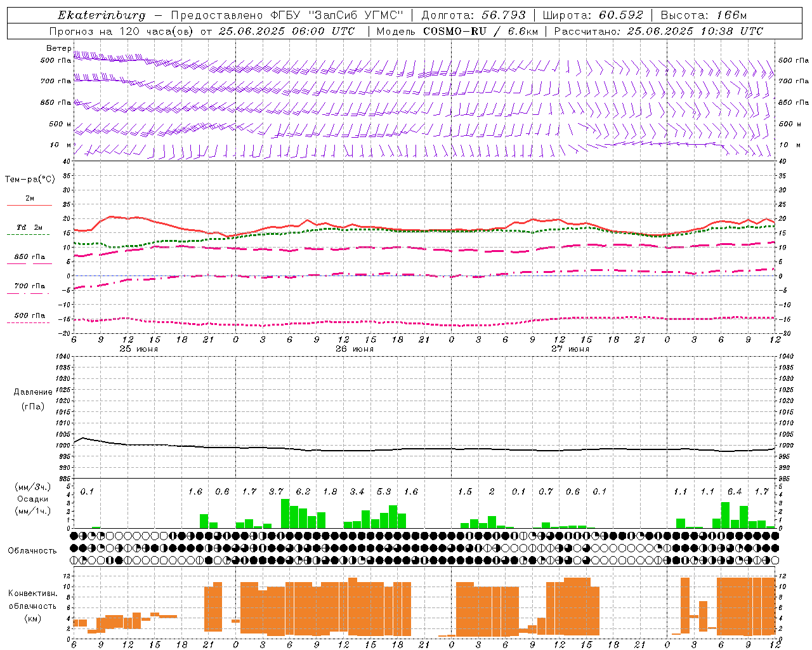This screenshot has height=650, width=812.
Task: Select the "Облачность" cloud cover label
Action: [32, 551]
